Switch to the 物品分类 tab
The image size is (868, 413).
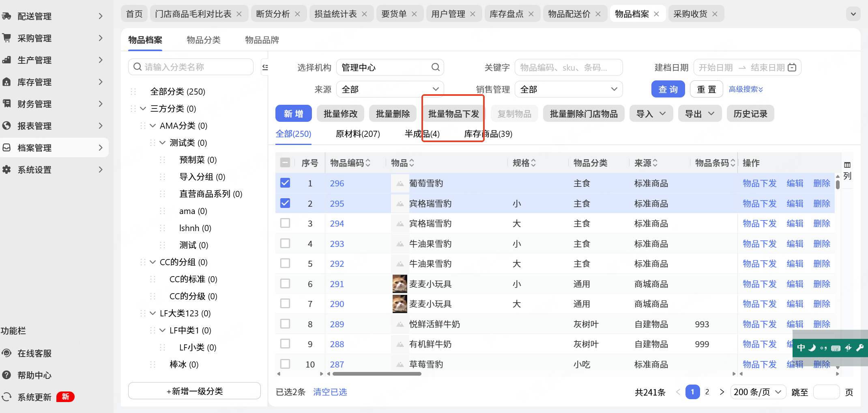(204, 40)
